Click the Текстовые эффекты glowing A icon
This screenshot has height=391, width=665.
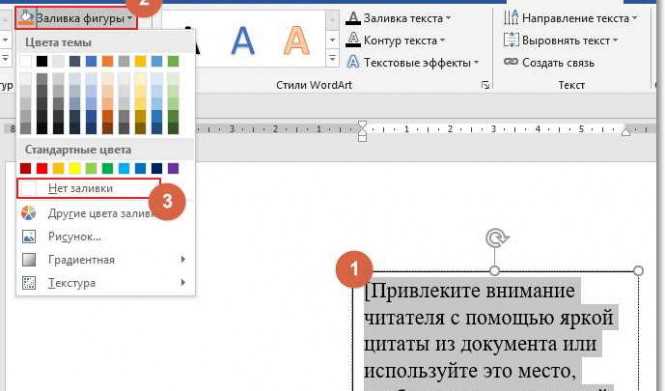click(x=353, y=62)
